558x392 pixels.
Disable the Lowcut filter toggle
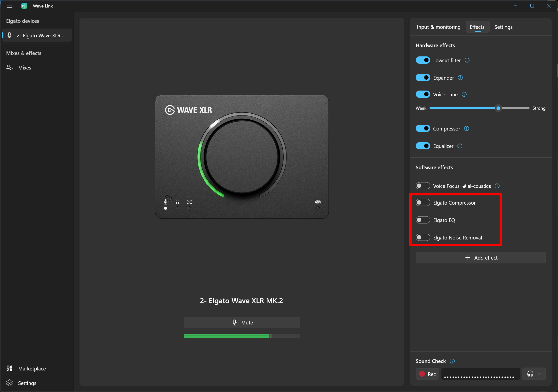click(423, 60)
